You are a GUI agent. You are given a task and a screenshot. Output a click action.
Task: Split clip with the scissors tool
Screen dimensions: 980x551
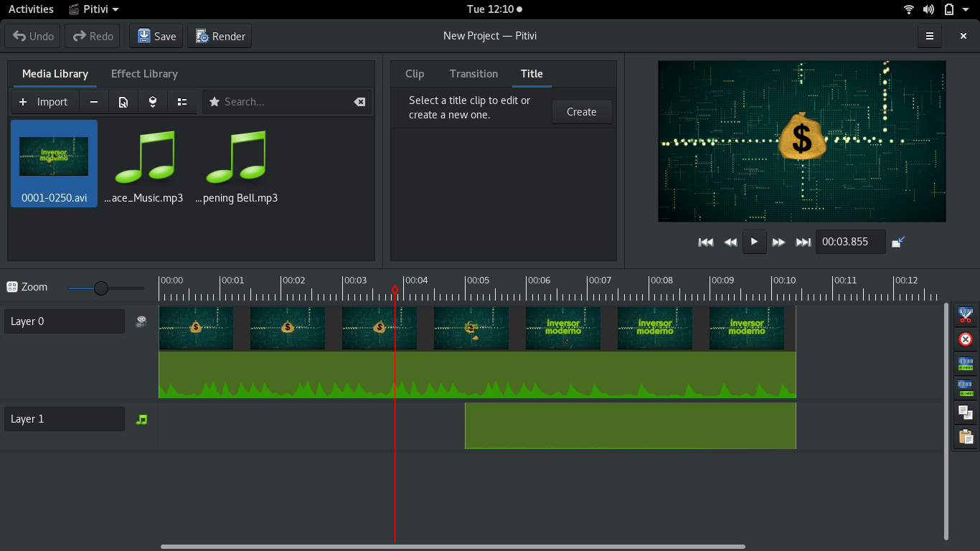966,314
